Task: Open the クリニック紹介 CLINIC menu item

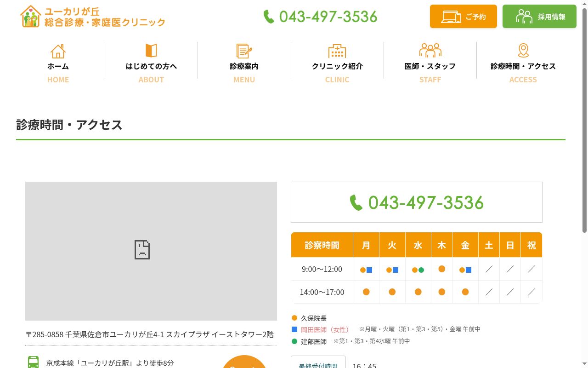Action: click(337, 63)
